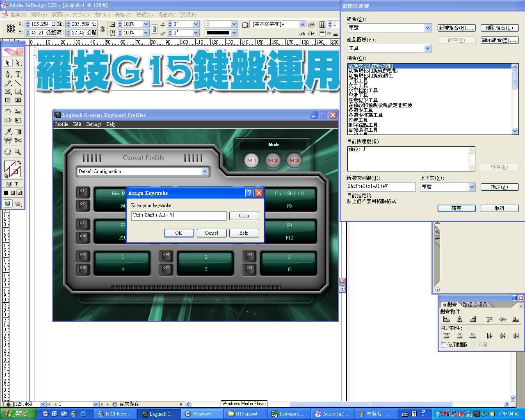Click the stroke color box in toolbox

tap(15, 171)
